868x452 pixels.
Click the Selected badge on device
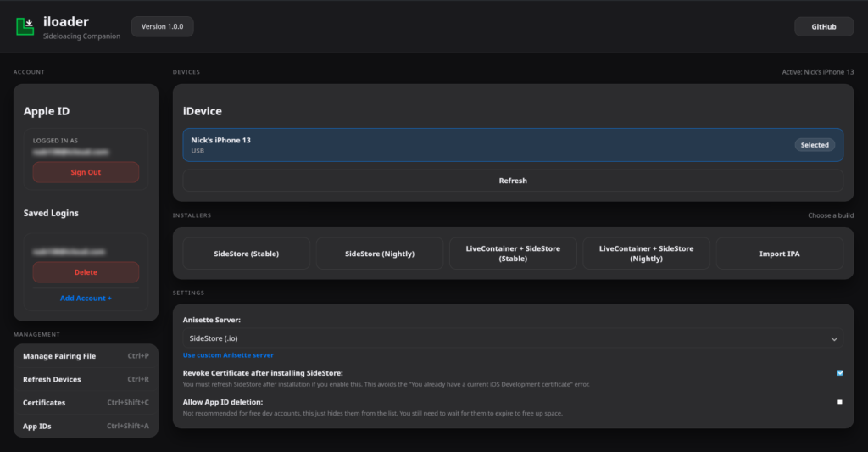tap(814, 145)
